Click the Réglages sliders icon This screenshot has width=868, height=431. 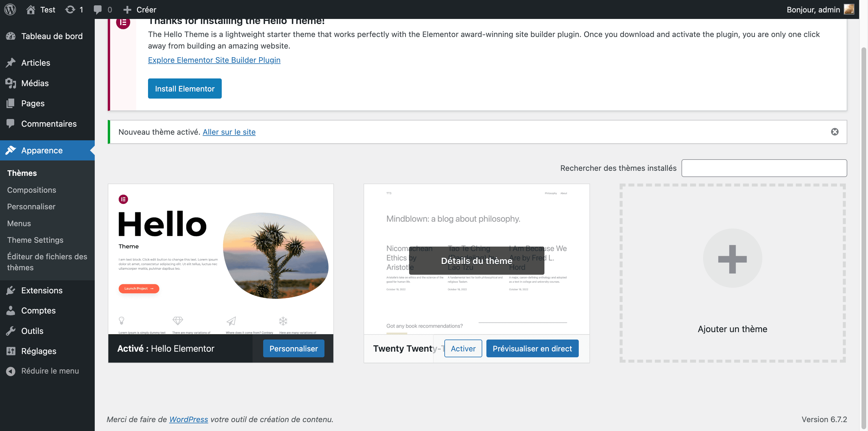11,351
